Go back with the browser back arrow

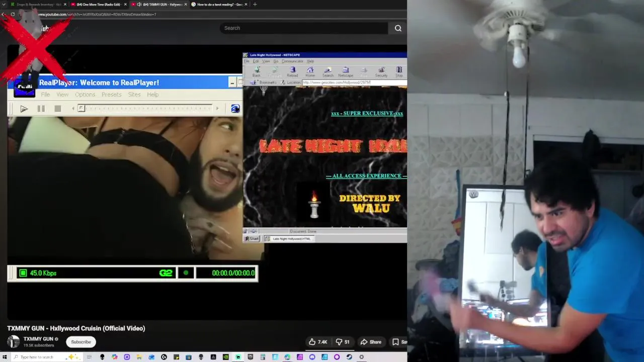click(3, 14)
